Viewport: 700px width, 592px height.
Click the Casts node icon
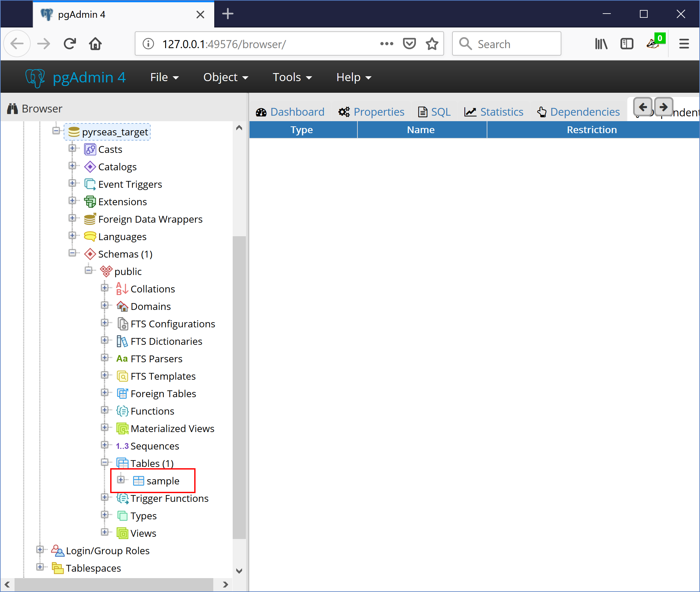(90, 149)
